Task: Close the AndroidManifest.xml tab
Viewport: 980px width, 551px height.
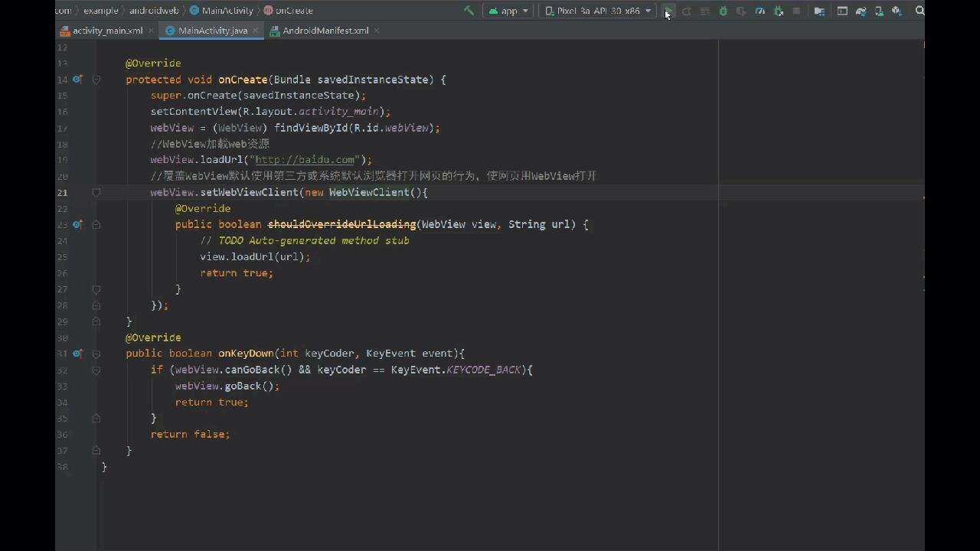Action: (x=376, y=31)
